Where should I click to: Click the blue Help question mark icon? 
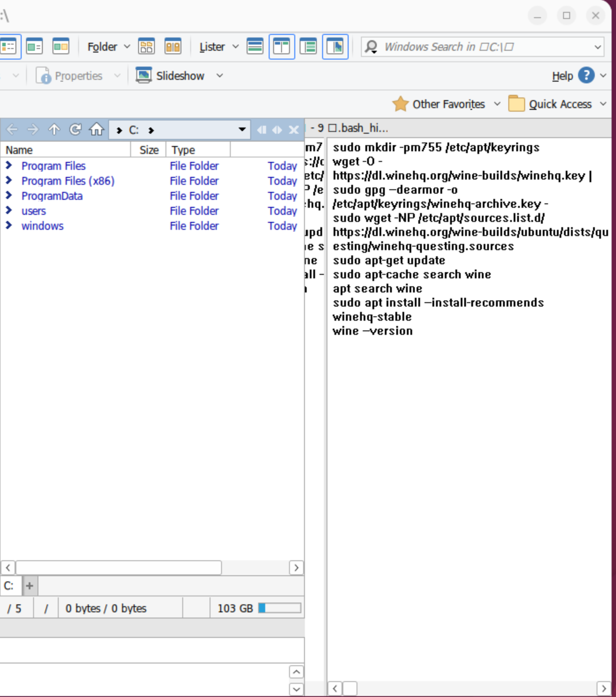click(x=586, y=75)
